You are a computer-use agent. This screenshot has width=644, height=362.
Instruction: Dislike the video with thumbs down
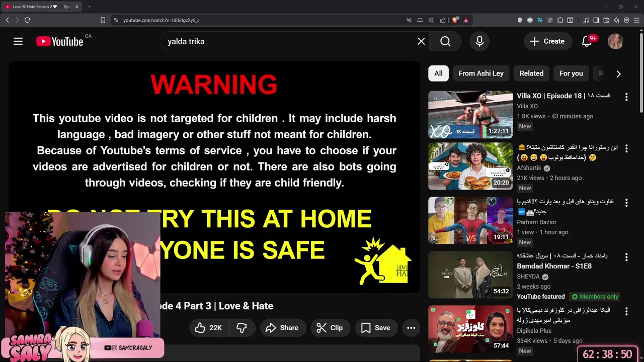pos(242,328)
